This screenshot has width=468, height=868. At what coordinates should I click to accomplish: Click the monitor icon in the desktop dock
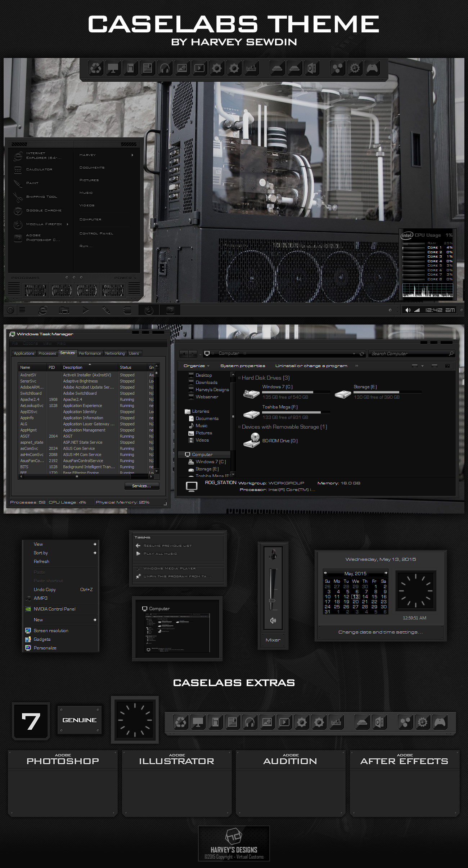point(113,68)
